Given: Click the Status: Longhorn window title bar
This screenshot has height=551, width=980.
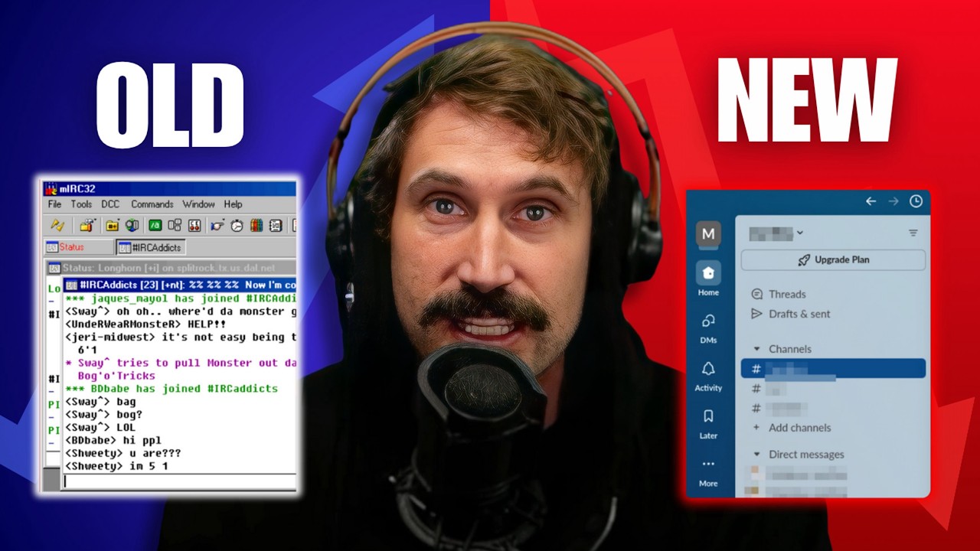Looking at the screenshot, I should 171,268.
